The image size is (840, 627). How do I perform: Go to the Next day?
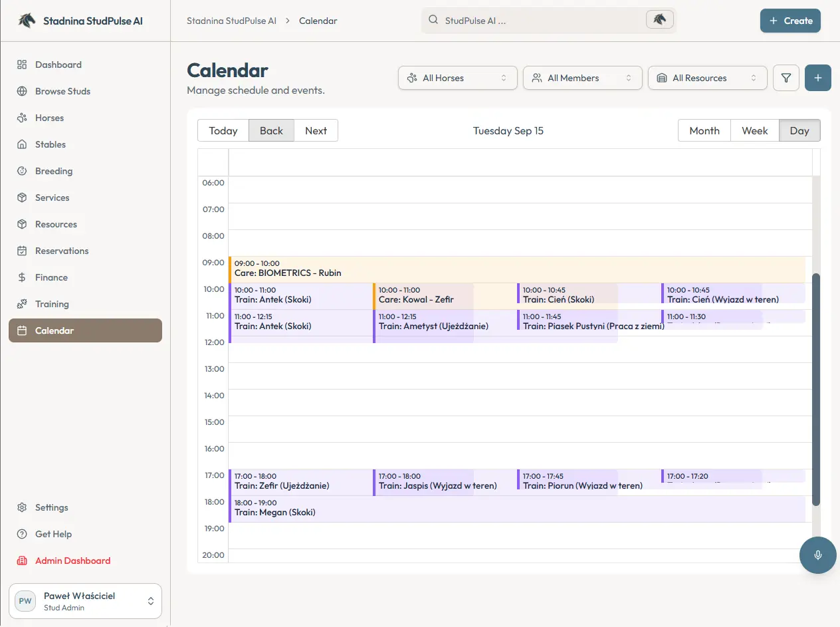[316, 130]
